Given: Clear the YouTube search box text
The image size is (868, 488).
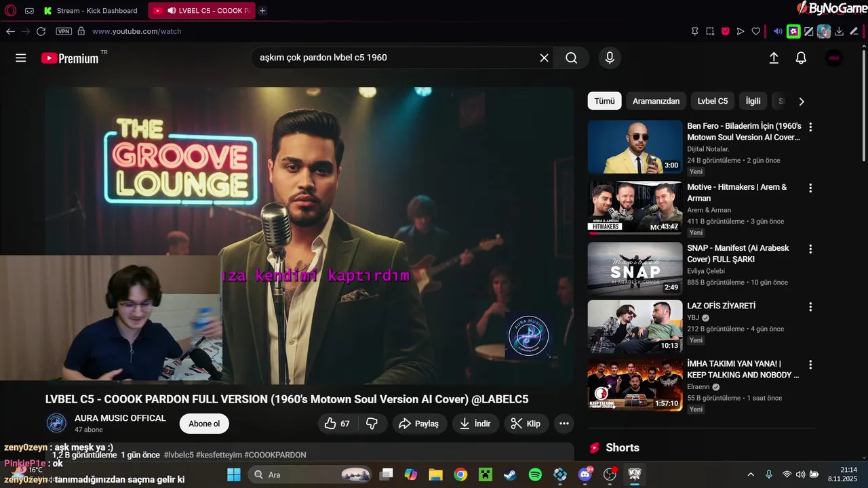Looking at the screenshot, I should 544,58.
